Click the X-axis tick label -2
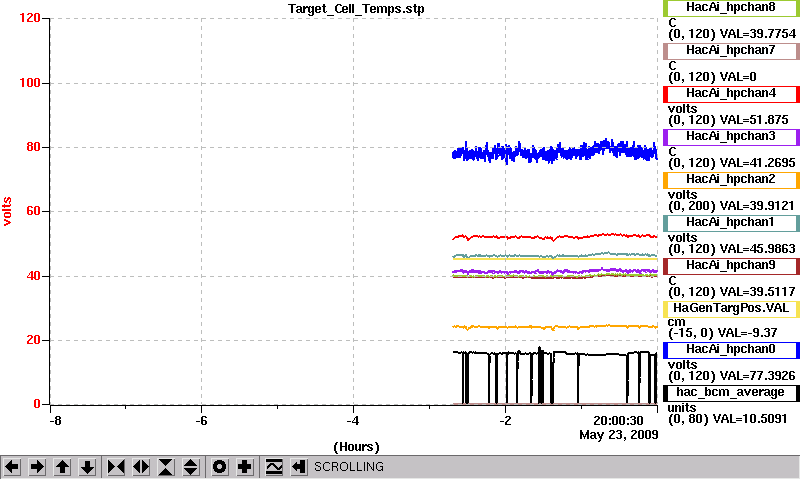Screen dimensions: 800x479 (505, 421)
